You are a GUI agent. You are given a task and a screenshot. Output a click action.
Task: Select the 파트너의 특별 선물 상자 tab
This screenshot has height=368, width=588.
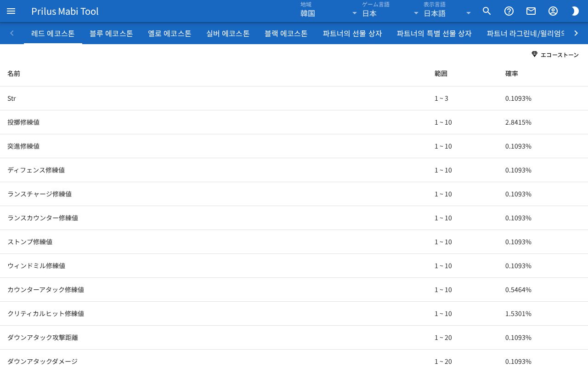(434, 33)
